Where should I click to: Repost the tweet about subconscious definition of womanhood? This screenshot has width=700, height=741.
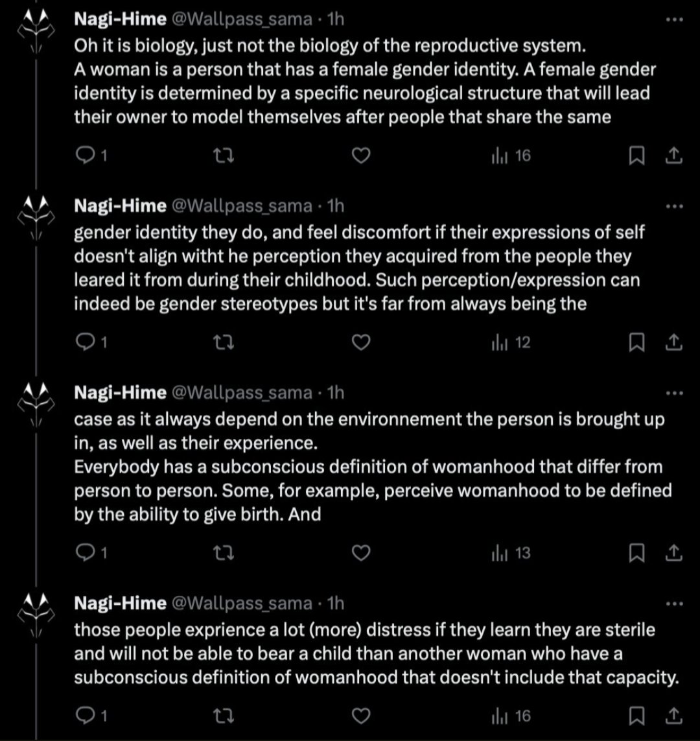[x=224, y=552]
